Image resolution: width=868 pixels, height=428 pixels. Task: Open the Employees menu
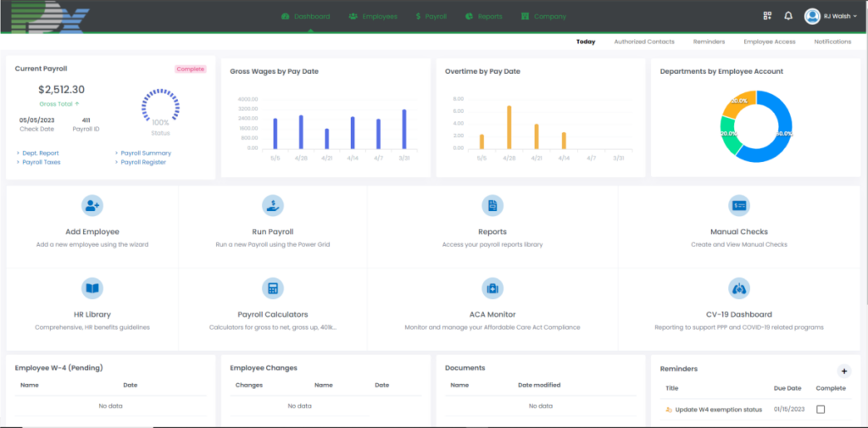click(372, 16)
